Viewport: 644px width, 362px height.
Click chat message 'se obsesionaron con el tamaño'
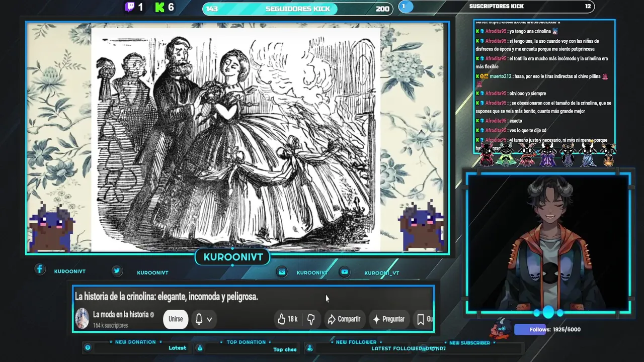(x=543, y=107)
